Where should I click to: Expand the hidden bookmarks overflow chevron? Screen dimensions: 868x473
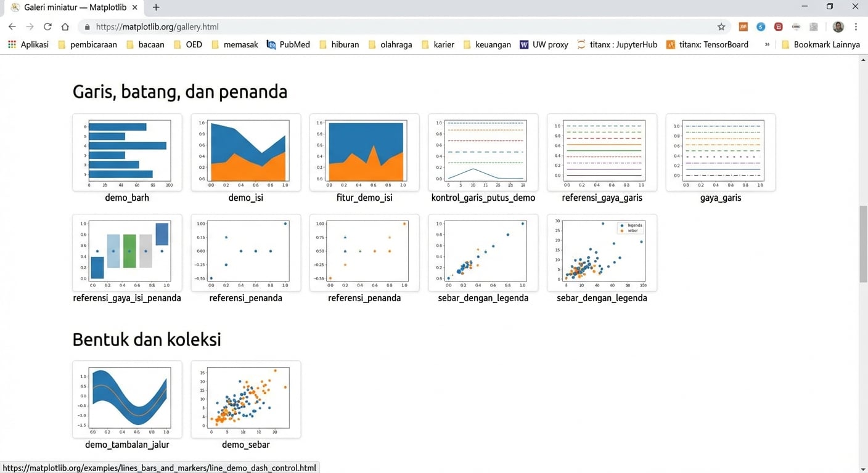click(767, 44)
